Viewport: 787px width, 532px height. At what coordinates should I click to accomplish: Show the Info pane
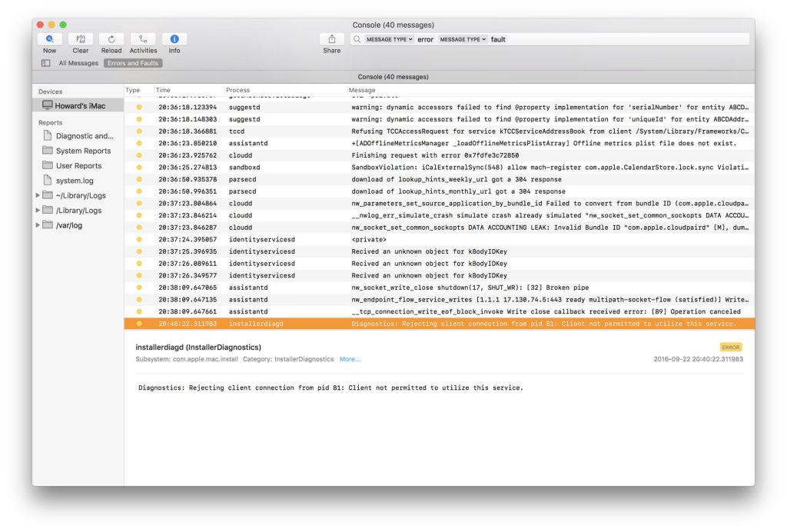pos(174,39)
